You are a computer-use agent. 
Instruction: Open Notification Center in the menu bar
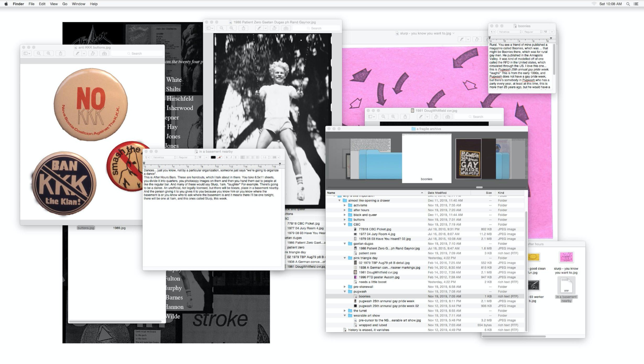636,4
